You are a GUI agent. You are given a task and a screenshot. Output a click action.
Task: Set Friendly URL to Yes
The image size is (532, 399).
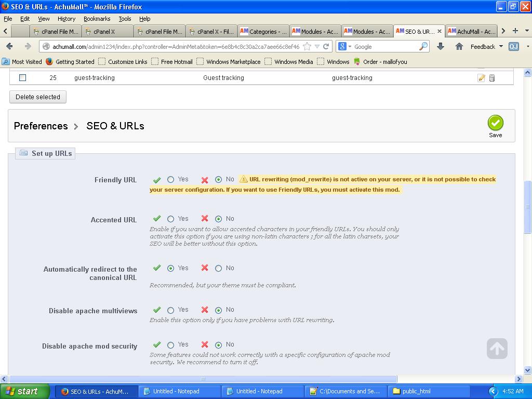coord(170,179)
